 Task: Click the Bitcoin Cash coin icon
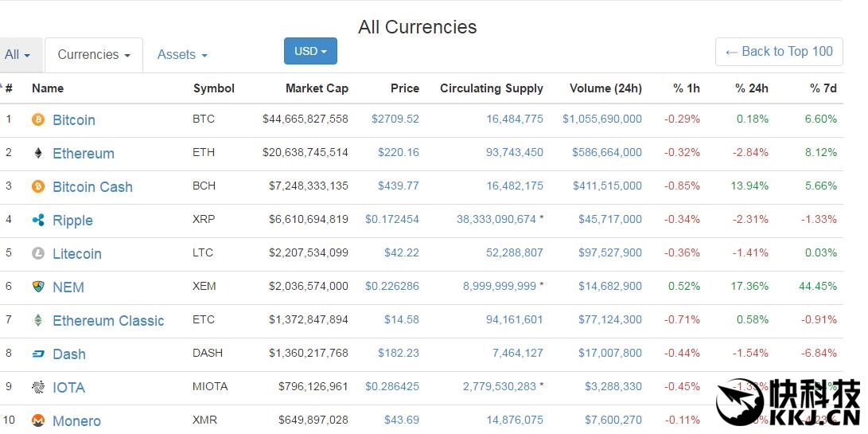[37, 186]
